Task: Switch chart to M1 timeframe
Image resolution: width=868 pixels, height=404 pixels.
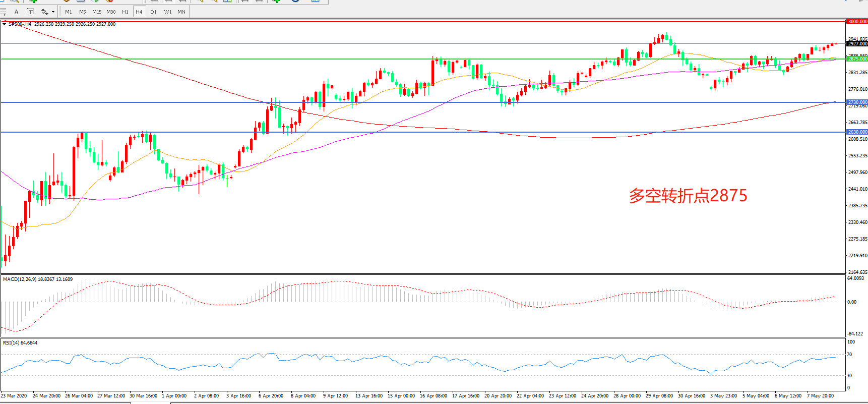Action: 69,12
